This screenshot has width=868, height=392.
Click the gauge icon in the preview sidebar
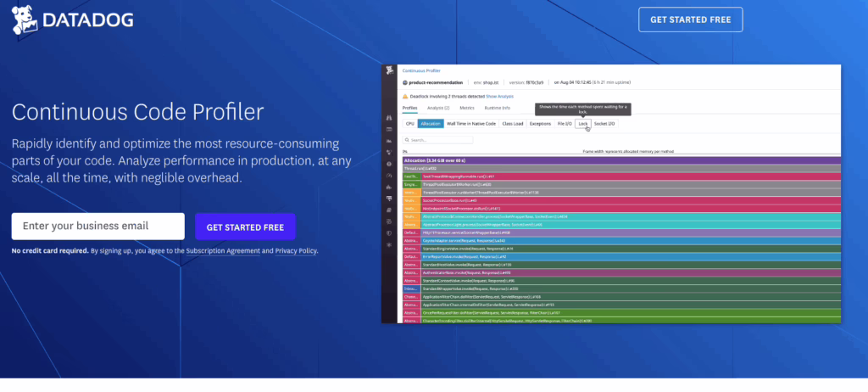[x=389, y=175]
